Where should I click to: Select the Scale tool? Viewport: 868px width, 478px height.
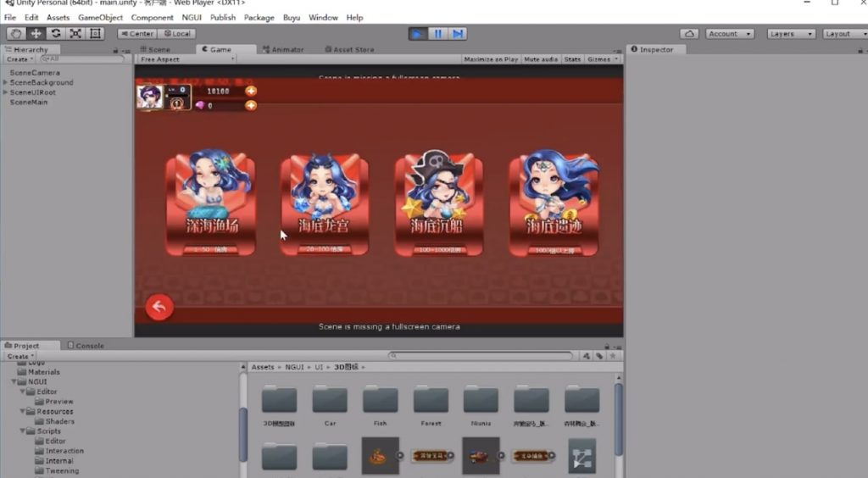coord(75,34)
